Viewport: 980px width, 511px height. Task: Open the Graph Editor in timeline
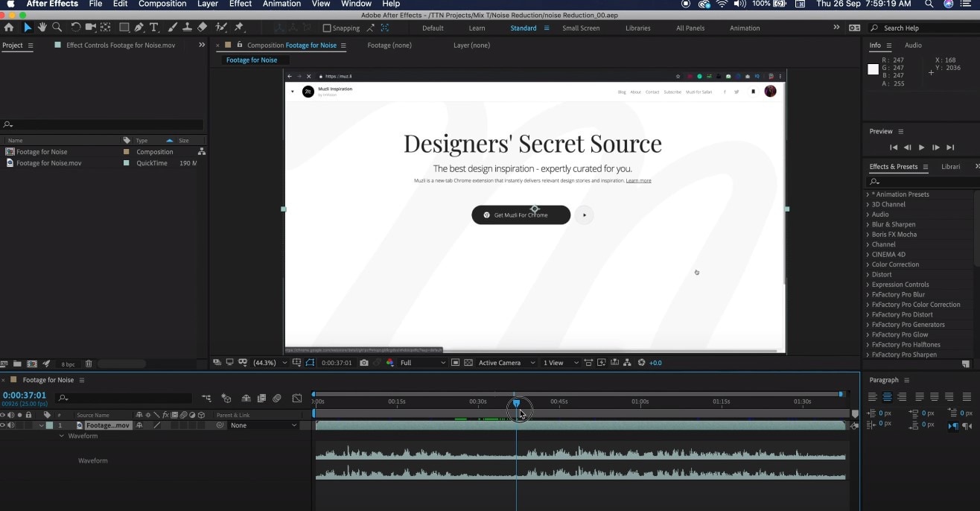coord(297,399)
